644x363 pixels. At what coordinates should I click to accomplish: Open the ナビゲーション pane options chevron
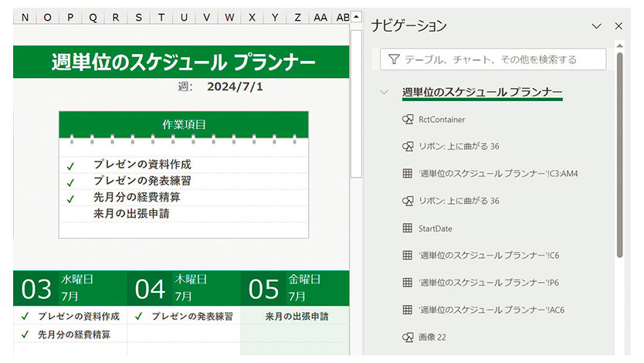pyautogui.click(x=596, y=25)
